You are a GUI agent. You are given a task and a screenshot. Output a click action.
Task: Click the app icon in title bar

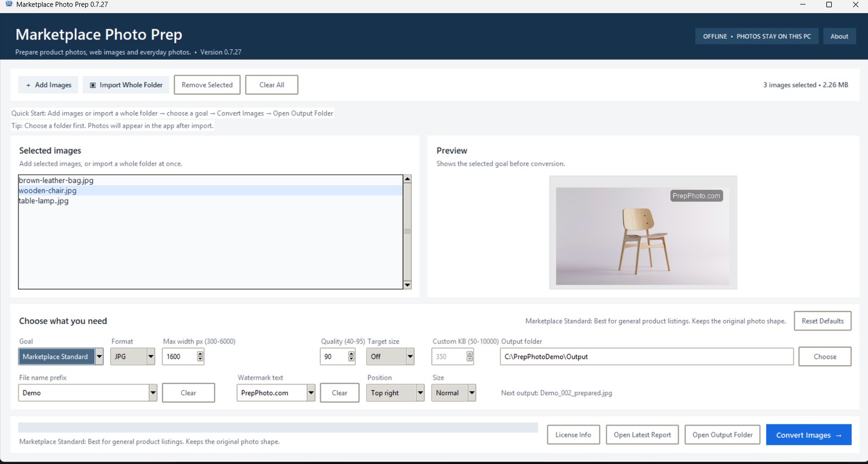9,4
